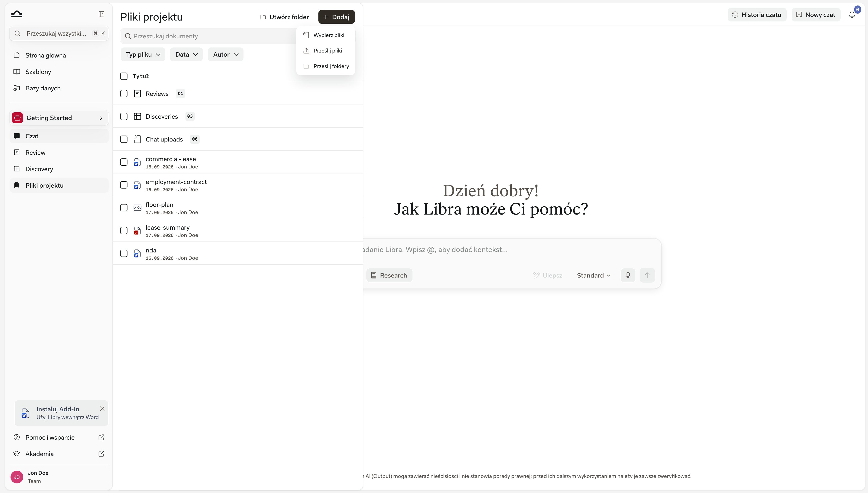The height and width of the screenshot is (493, 868).
Task: Open the Typ pliku filter dropdown
Action: click(143, 54)
